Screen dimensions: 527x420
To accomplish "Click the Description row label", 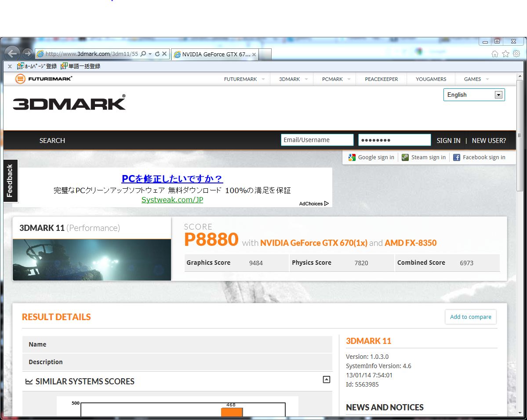I will 45,362.
